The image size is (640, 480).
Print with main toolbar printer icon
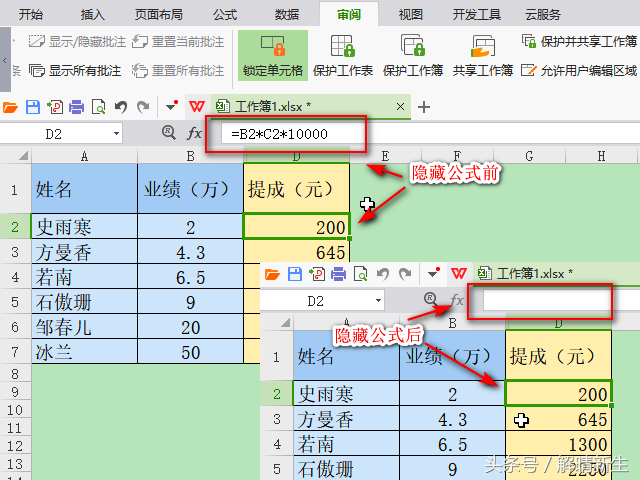coord(76,107)
